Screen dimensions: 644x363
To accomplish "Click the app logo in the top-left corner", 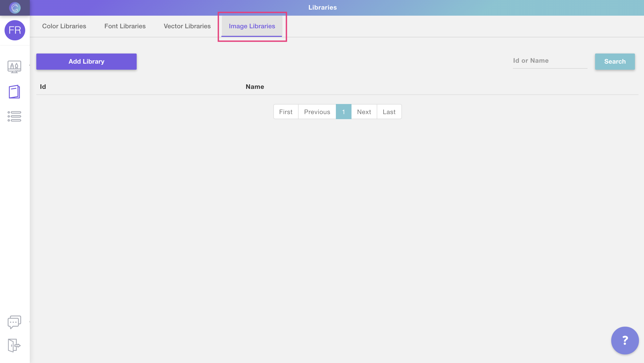I will 15,8.
